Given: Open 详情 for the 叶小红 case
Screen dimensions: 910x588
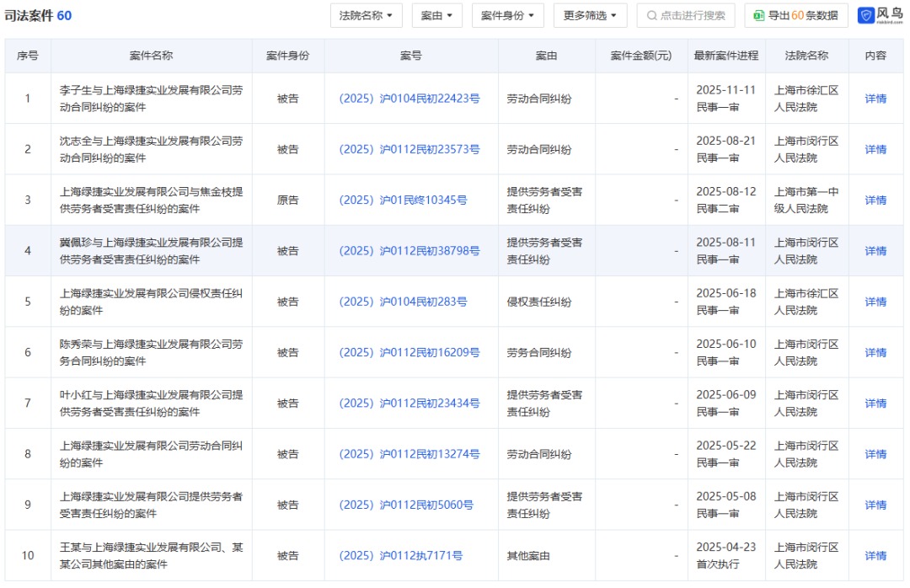Looking at the screenshot, I should coord(875,403).
